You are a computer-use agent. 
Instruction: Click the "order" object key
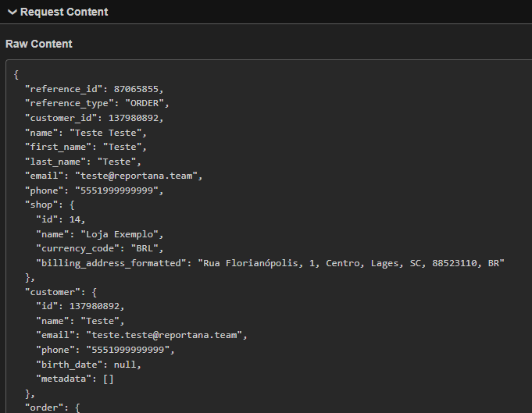[45, 408]
